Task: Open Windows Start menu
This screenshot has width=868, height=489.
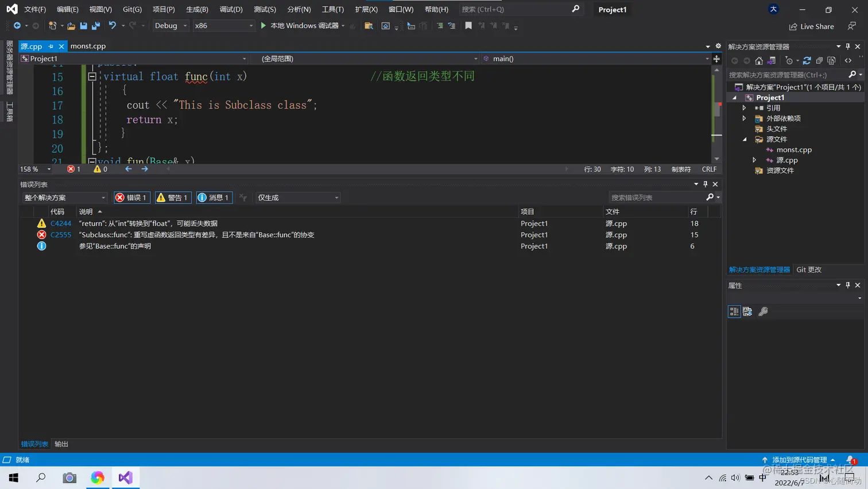Action: point(14,478)
